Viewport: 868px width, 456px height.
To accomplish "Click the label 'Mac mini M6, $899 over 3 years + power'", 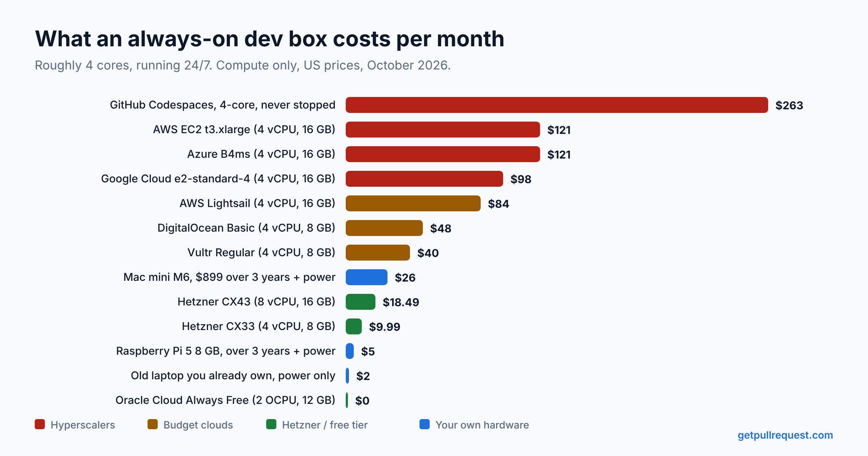I will 229,277.
